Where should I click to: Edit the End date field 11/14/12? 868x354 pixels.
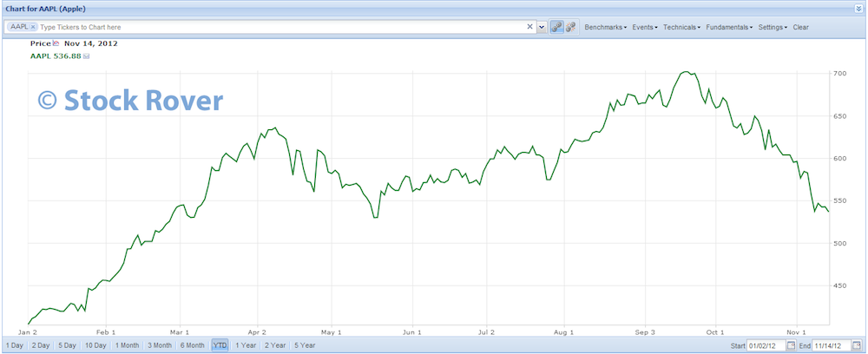click(832, 345)
